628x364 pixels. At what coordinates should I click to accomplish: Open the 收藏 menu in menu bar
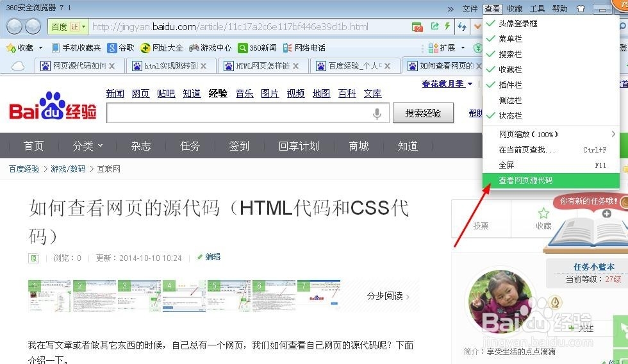pos(515,9)
